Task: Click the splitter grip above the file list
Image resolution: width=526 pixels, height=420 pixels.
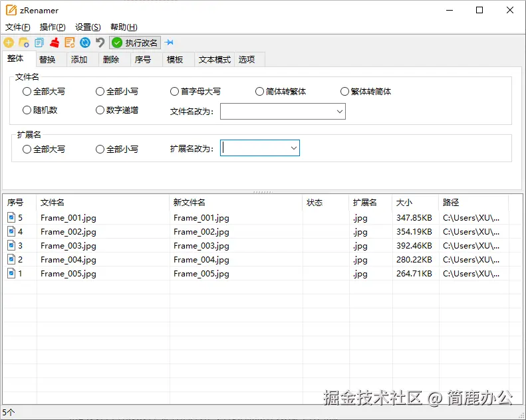Action: tap(263, 192)
